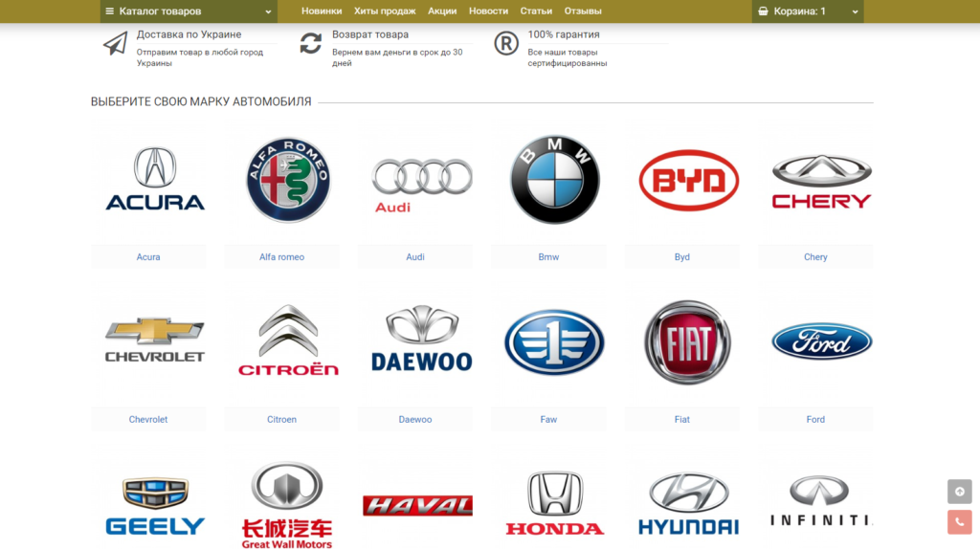Open the Каталог товаров dropdown menu

tap(189, 11)
